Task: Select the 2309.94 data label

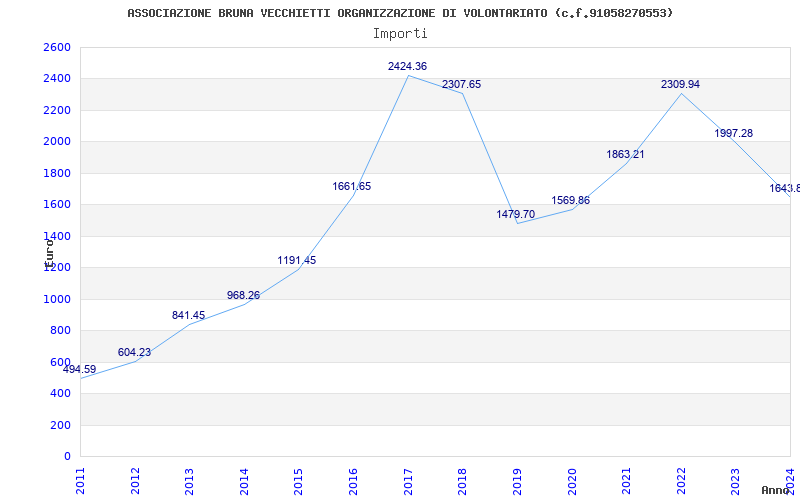Action: [x=680, y=84]
